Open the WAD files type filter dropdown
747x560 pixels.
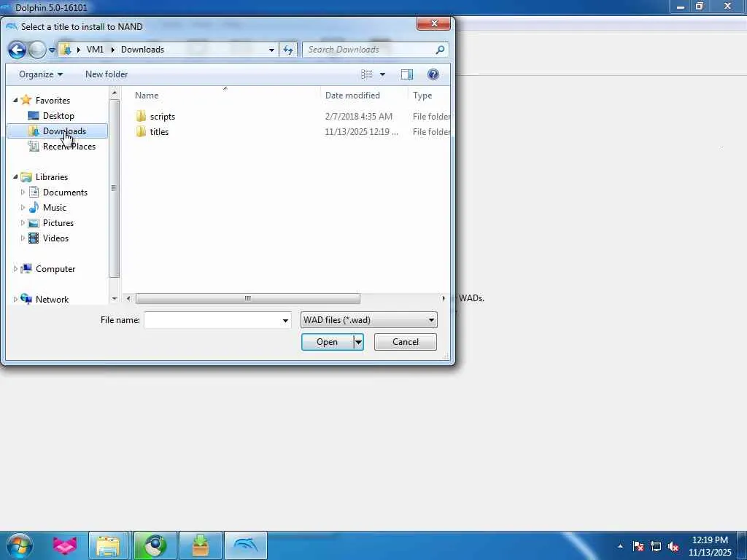pos(368,320)
